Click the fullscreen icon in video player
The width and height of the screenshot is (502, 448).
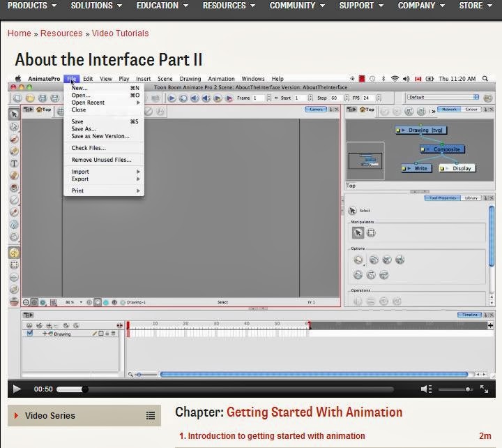[x=484, y=389]
